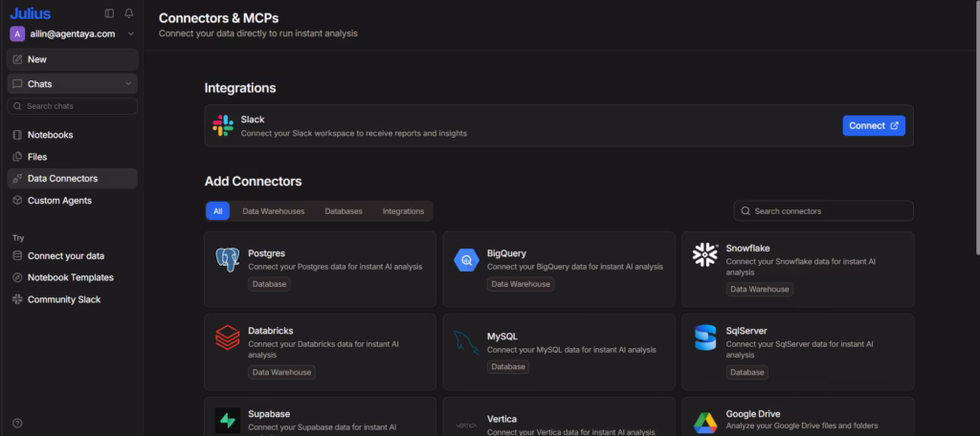
Task: Click the Slack integration logo
Action: coord(223,125)
